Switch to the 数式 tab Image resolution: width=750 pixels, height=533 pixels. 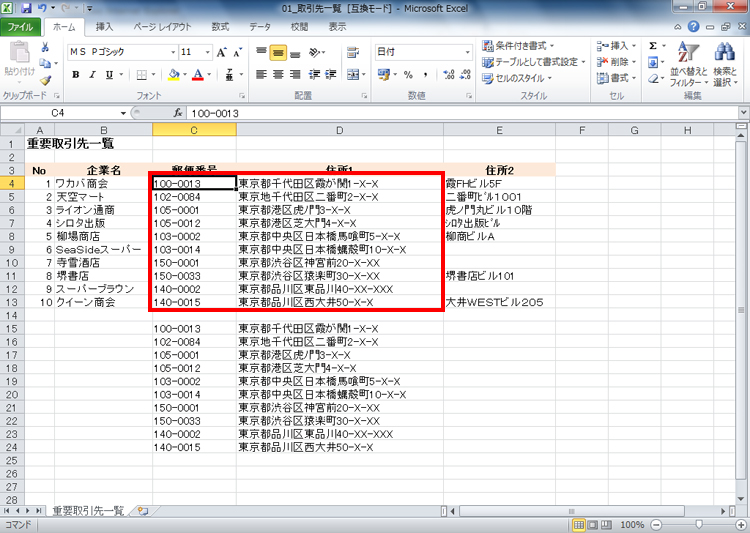click(x=220, y=27)
